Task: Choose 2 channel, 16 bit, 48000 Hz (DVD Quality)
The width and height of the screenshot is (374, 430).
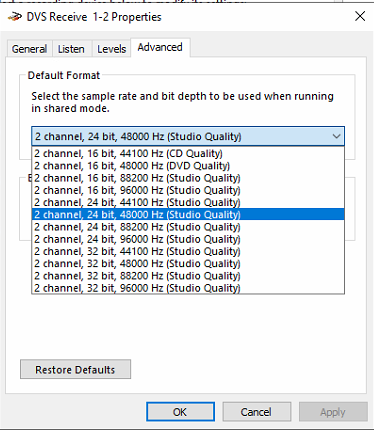Action: 188,166
